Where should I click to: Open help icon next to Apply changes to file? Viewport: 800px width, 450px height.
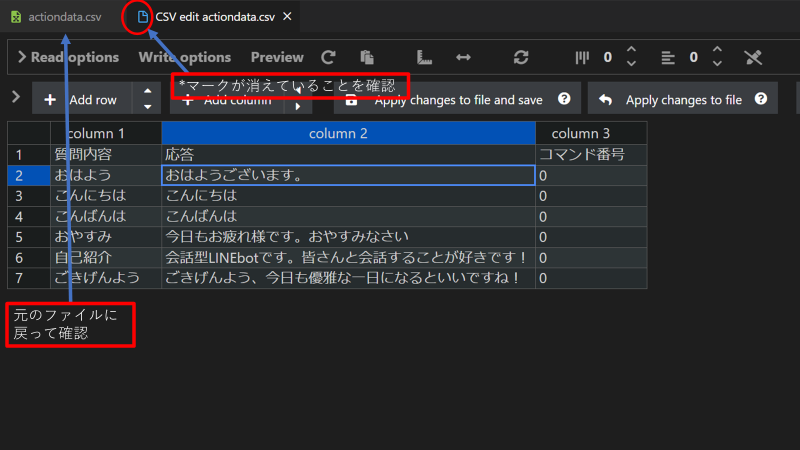tap(761, 98)
